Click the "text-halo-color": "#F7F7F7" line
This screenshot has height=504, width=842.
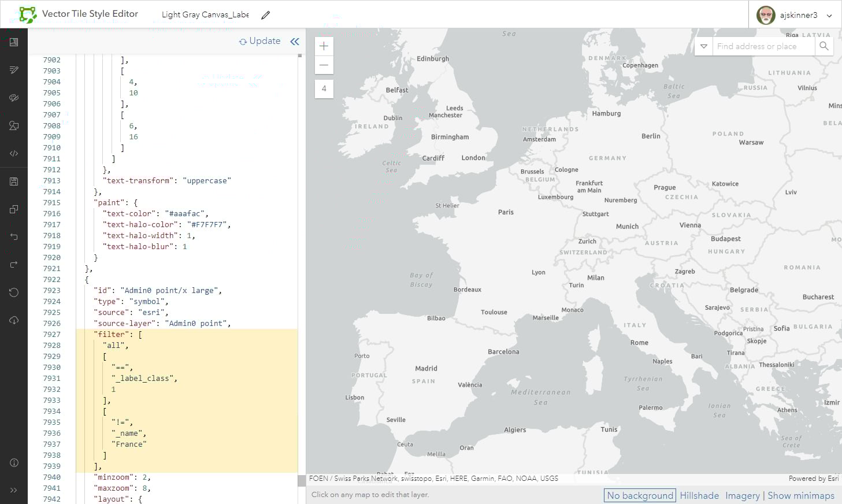(x=166, y=224)
